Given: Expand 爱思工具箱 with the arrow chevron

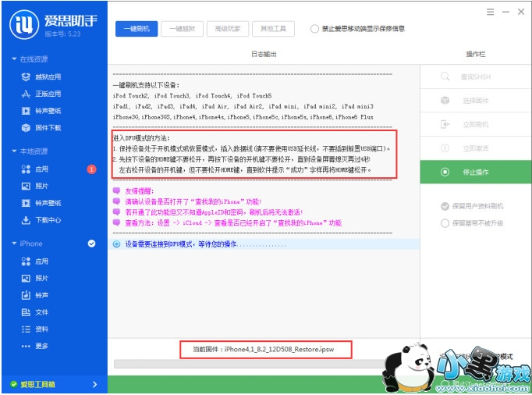Looking at the screenshot, I should coord(94,385).
